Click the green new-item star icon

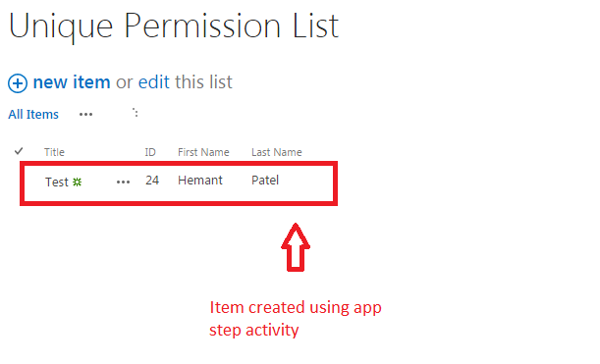tap(78, 182)
